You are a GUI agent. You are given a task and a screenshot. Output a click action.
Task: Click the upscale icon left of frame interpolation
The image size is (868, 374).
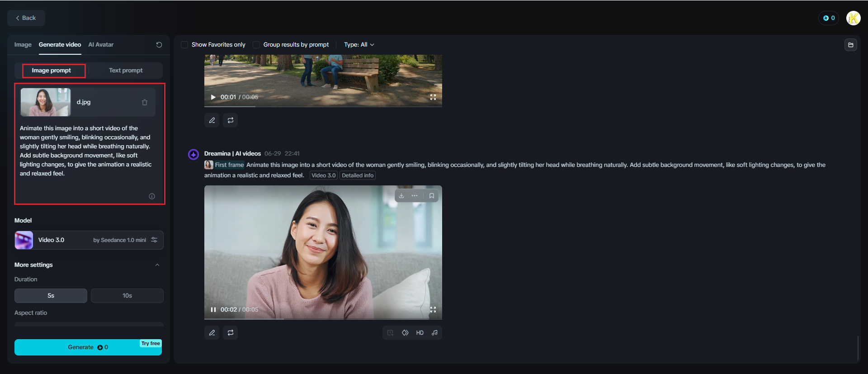390,333
